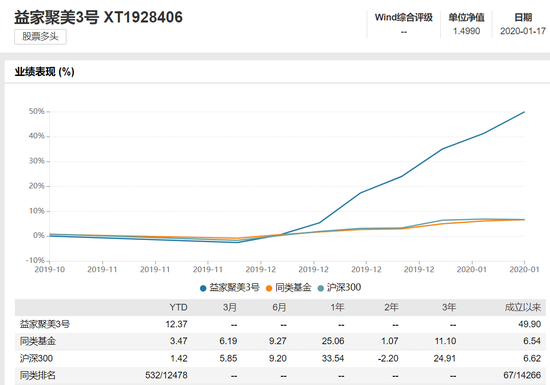The image size is (550, 385).
Task: Click the 3月 column header
Action: [x=230, y=308]
